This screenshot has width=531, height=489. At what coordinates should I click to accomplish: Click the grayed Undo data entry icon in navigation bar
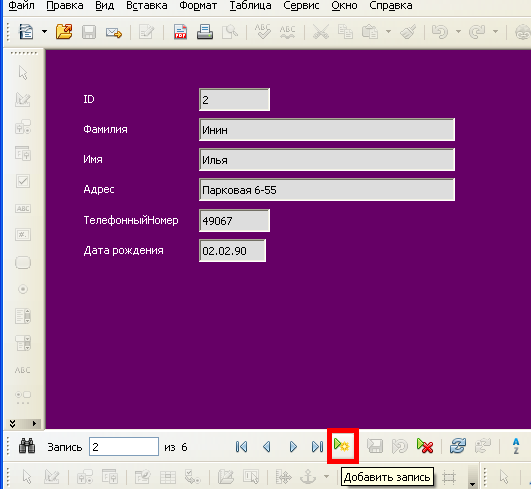(x=400, y=446)
